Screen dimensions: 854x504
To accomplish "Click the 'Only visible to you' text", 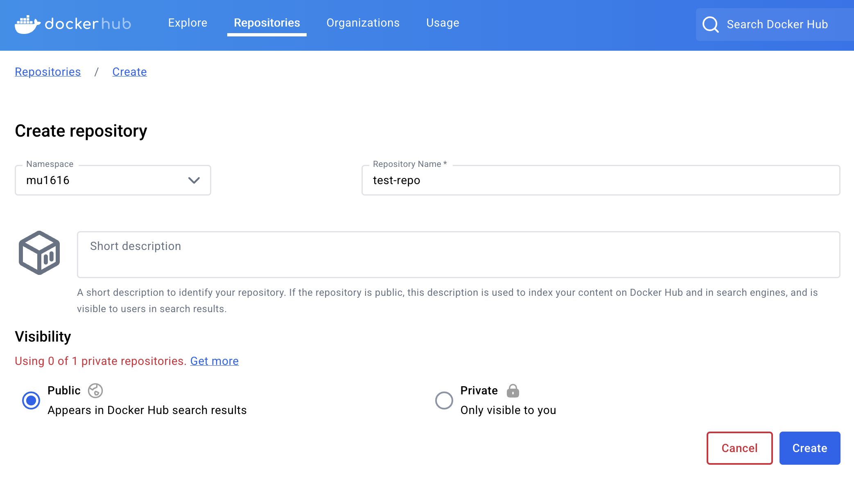I will (x=508, y=410).
